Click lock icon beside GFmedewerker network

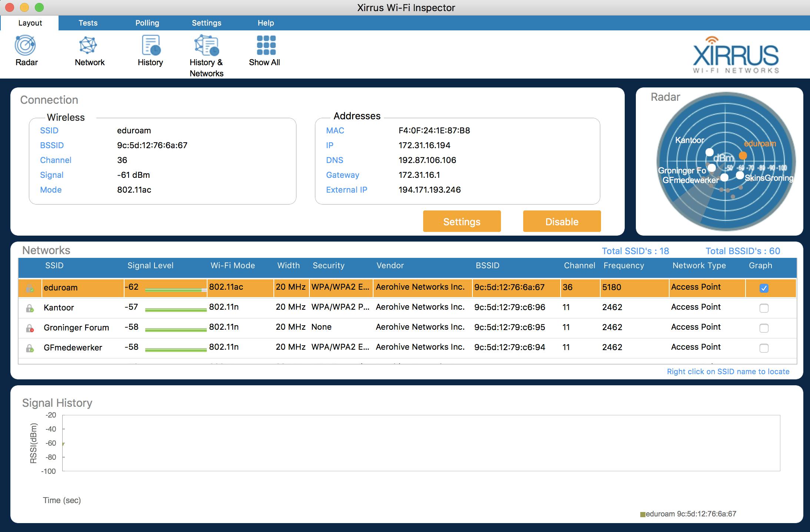pyautogui.click(x=30, y=348)
